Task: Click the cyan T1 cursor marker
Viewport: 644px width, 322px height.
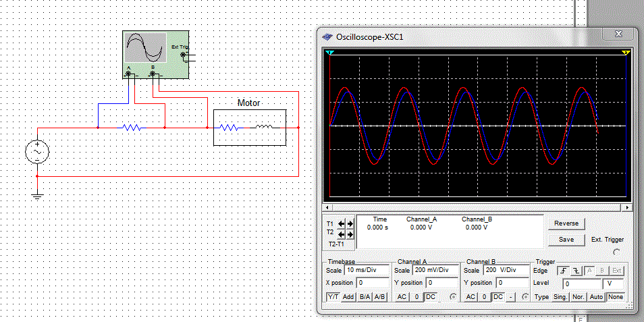Action: (x=330, y=53)
